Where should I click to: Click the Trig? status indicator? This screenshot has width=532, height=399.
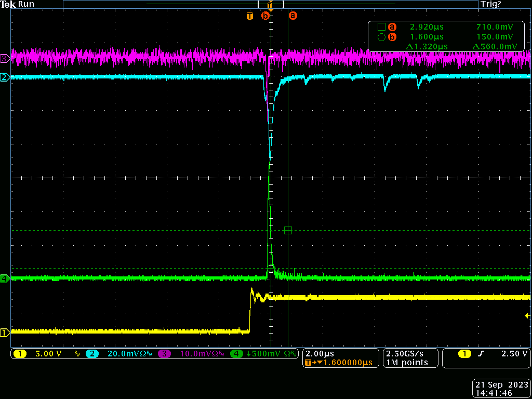pos(490,4)
